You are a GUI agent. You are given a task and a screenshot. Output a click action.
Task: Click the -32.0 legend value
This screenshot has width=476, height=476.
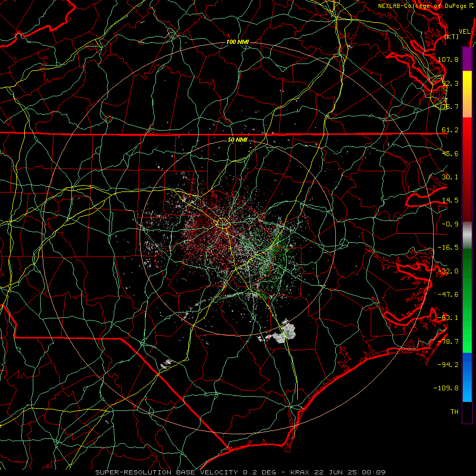(x=448, y=271)
